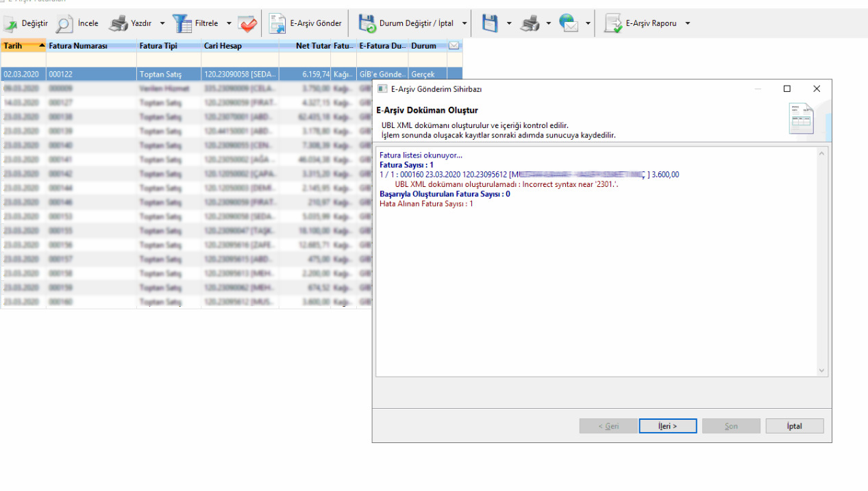This screenshot has height=491, width=868.
Task: Expand the Yazdır dropdown arrow
Action: coord(162,24)
